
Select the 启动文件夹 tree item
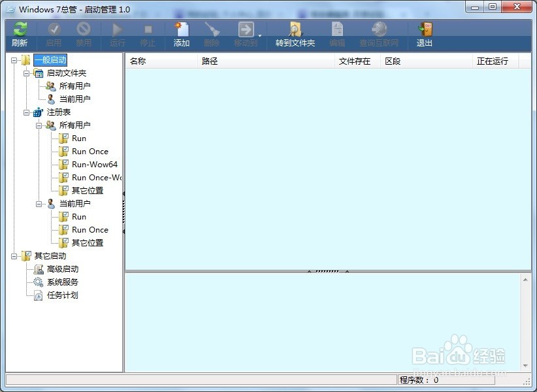[x=67, y=73]
